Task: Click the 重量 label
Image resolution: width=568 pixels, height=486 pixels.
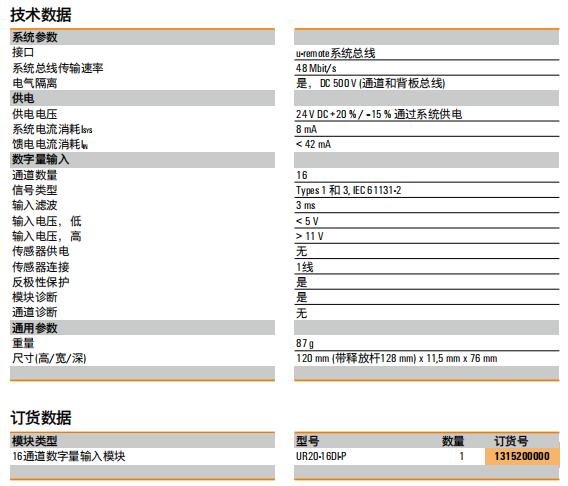Action: (23, 343)
